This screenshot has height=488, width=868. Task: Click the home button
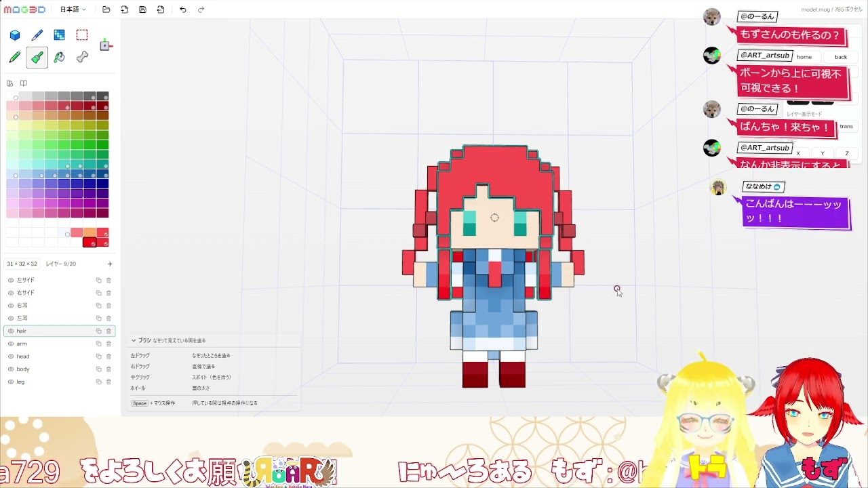pos(804,57)
